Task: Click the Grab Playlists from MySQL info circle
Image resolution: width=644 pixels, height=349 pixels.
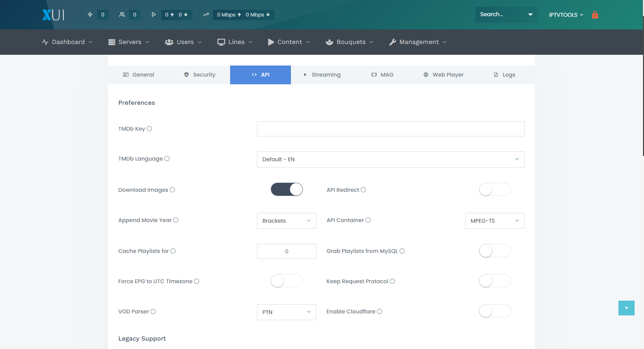Action: coord(402,251)
